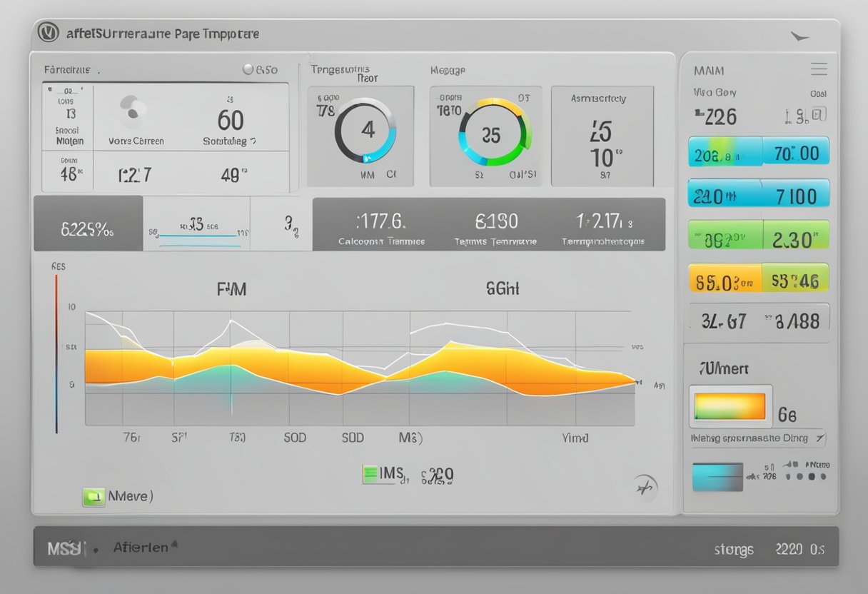Switch to the 6Ght chart tab

point(503,288)
